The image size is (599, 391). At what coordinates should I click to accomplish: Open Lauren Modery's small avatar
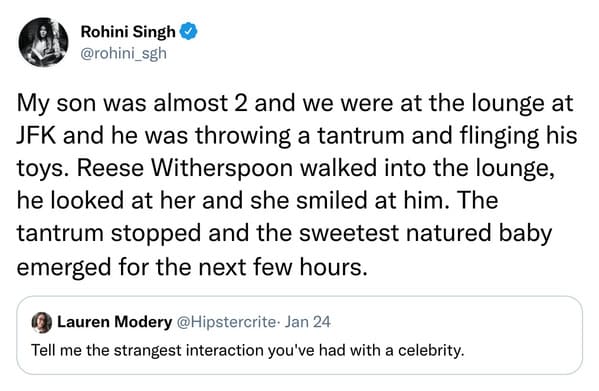(x=42, y=322)
